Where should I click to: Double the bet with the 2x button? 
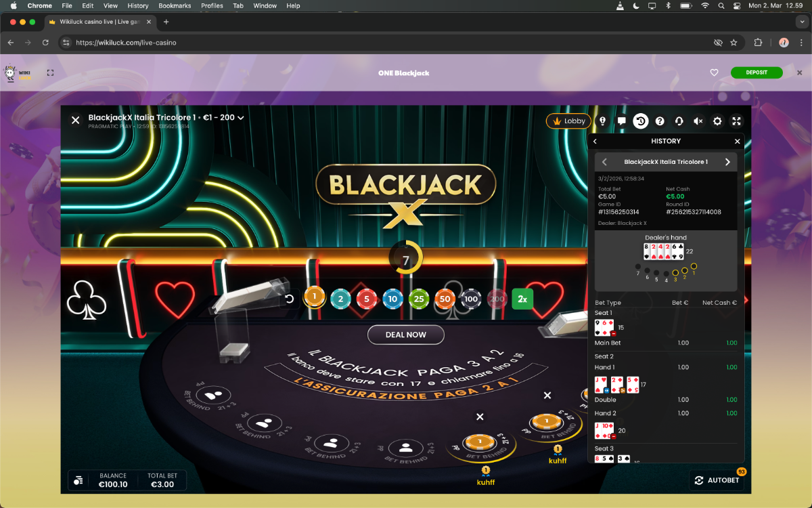(x=522, y=299)
